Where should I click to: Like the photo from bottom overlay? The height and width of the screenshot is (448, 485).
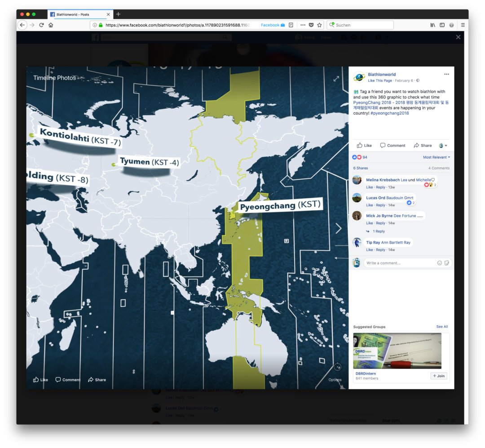[x=40, y=380]
